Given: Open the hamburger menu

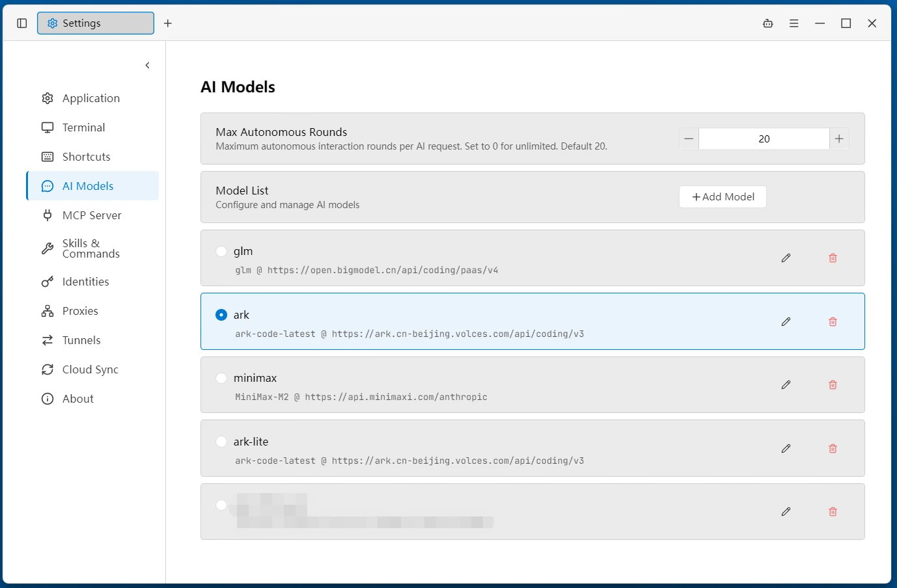Looking at the screenshot, I should pos(794,23).
